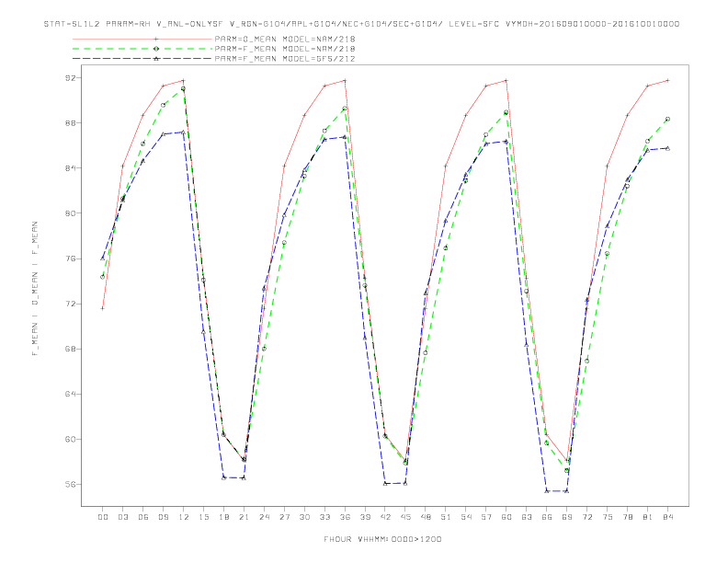This screenshot has width=728, height=563.
Task: Click x-axis forecast hour label 48
Action: [x=426, y=517]
